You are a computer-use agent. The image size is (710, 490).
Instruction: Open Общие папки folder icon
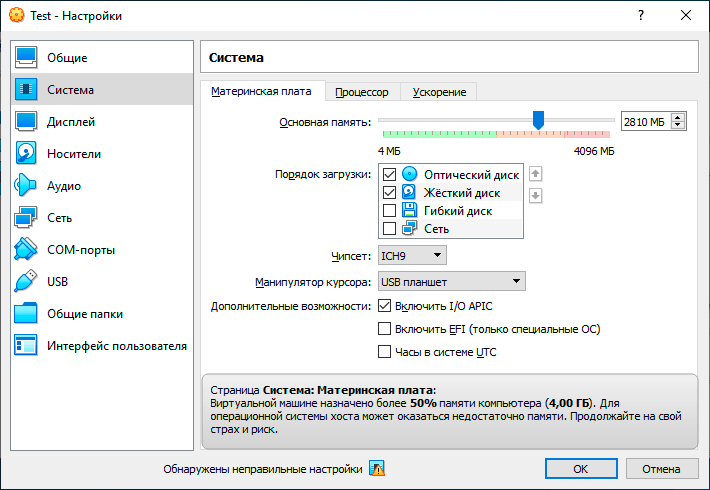[26, 313]
